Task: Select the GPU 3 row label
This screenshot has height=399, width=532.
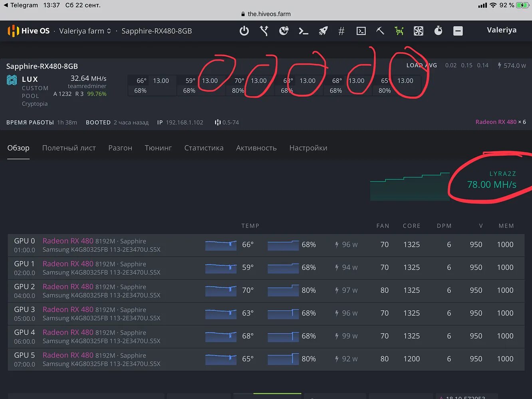Action: (24, 309)
